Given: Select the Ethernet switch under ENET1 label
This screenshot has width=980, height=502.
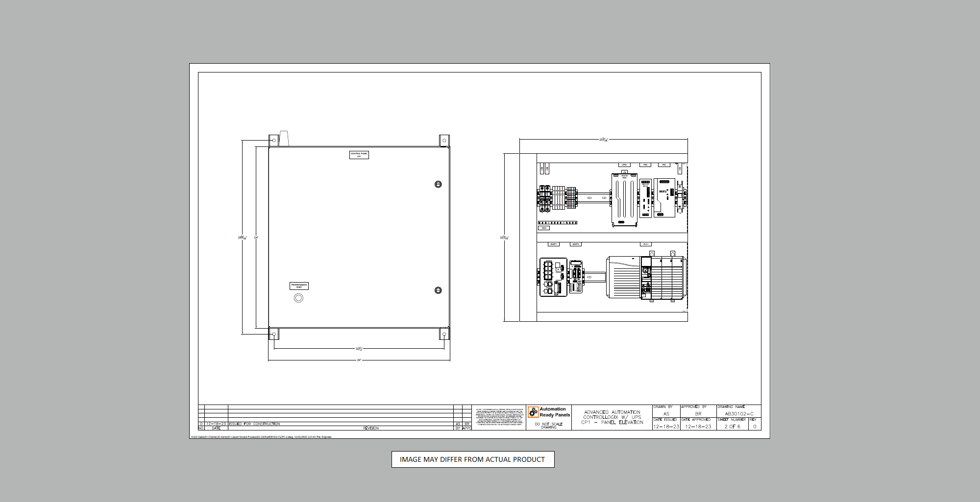Looking at the screenshot, I should coord(553,277).
